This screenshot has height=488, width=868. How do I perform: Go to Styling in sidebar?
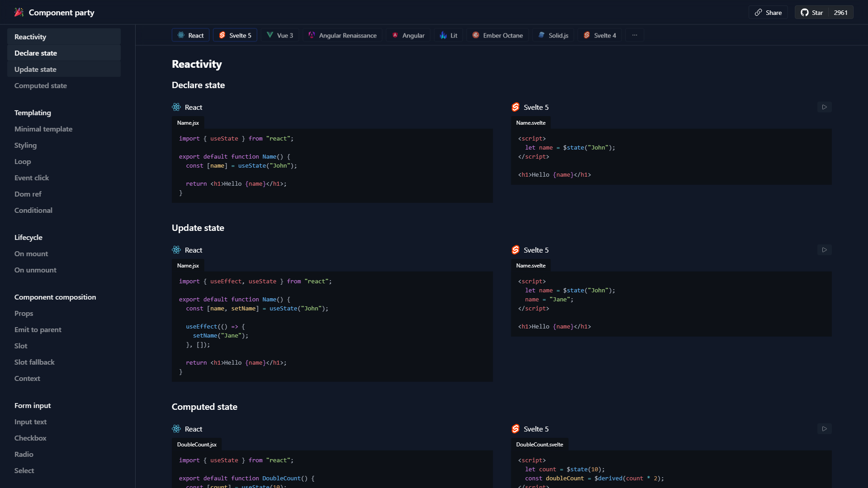click(x=64, y=145)
